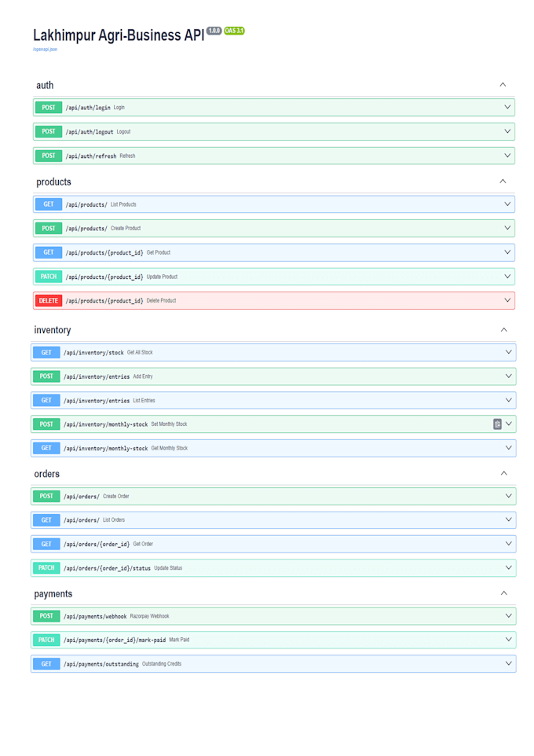Collapse the inventory section

(503, 330)
